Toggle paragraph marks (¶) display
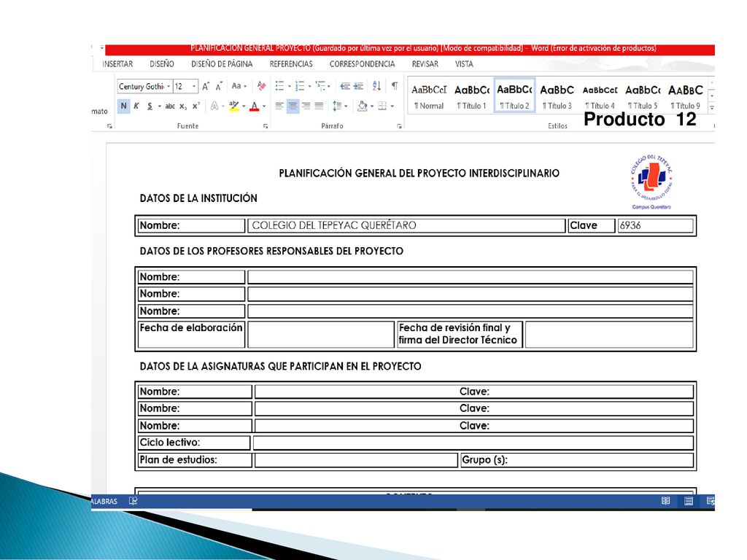This screenshot has width=747, height=560. click(x=395, y=86)
